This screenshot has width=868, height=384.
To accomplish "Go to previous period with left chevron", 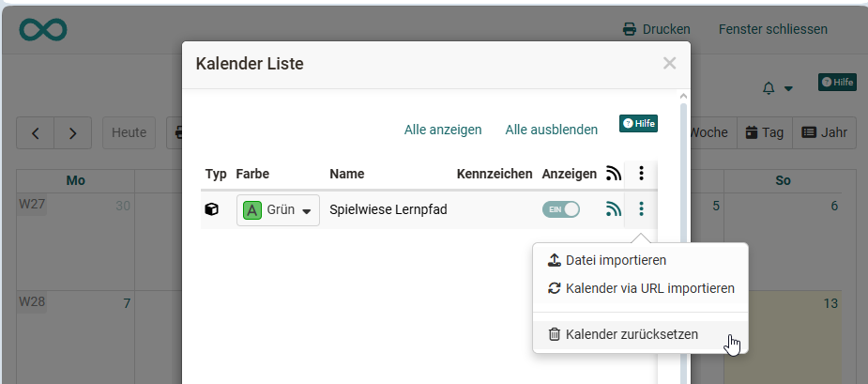I will tap(35, 133).
